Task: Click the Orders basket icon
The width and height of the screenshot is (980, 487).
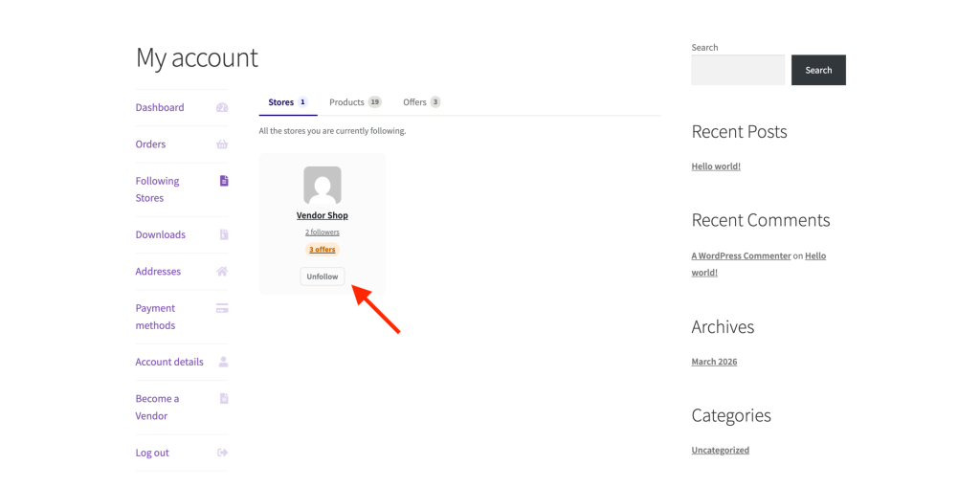Action: 222,144
